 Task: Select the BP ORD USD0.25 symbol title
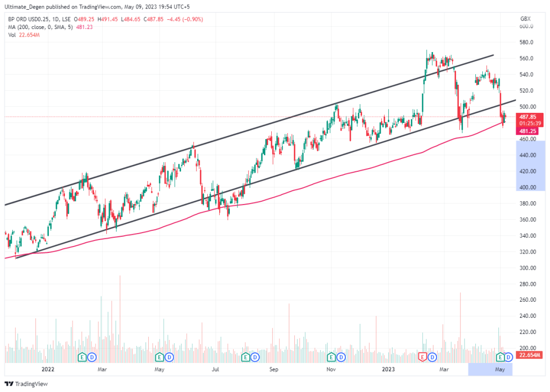click(x=30, y=19)
